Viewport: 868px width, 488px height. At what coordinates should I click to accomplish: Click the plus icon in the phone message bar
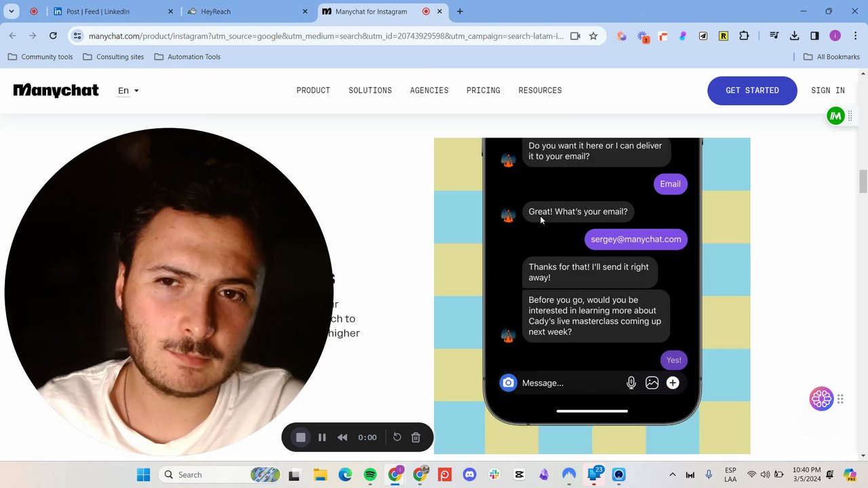pos(673,383)
